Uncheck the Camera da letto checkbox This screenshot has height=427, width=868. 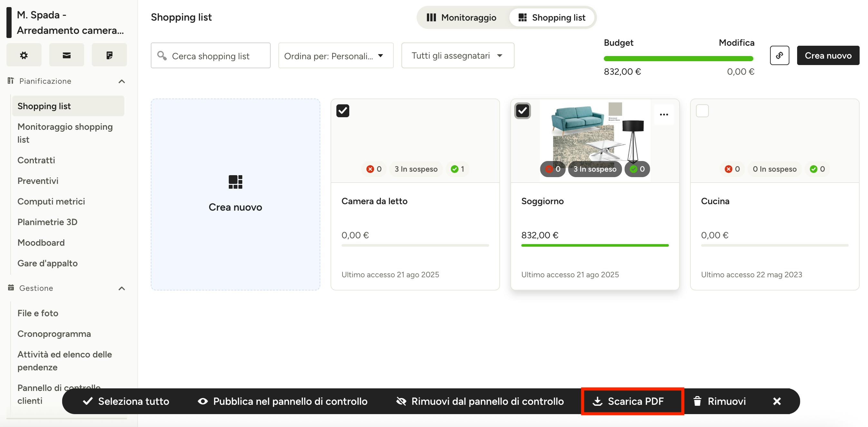343,110
